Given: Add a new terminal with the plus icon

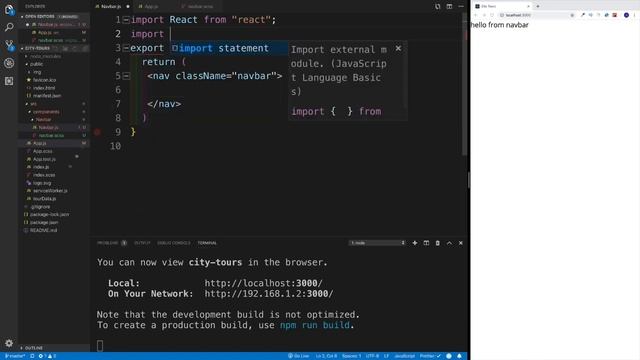Looking at the screenshot, I should (x=415, y=243).
